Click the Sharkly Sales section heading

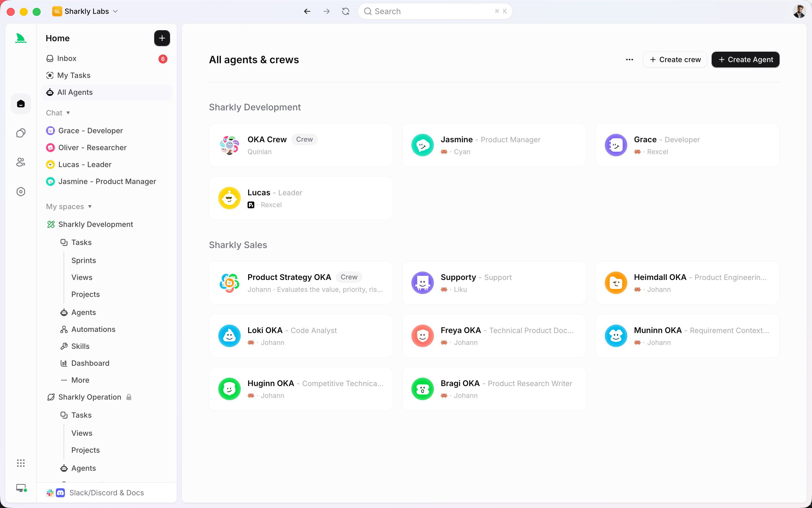click(238, 245)
